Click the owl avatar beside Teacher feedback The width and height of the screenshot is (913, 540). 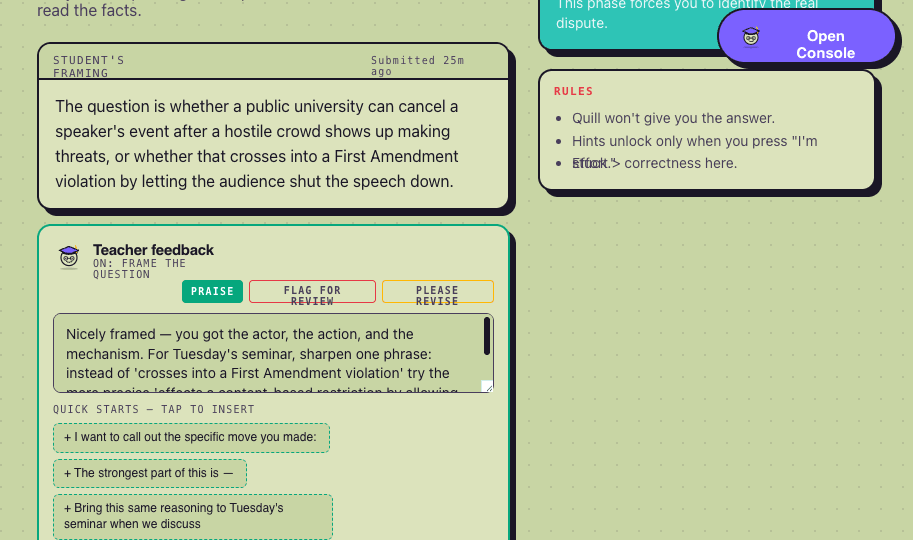click(69, 257)
